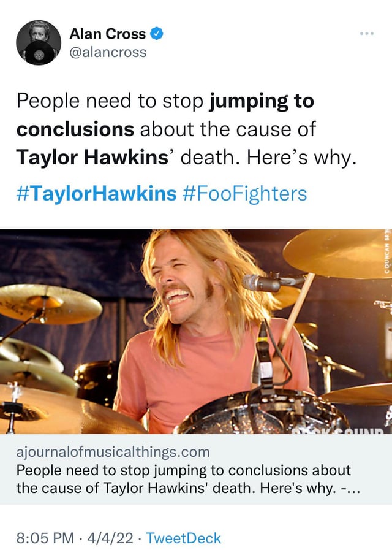Open the link card article headline
The height and width of the screenshot is (558, 392).
pyautogui.click(x=188, y=479)
